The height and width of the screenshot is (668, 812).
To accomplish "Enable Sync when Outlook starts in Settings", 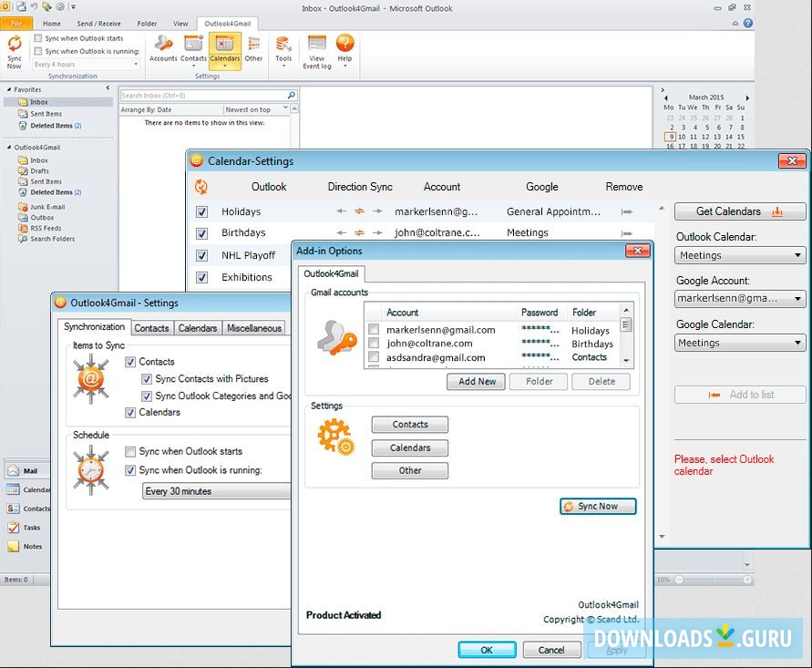I will point(130,452).
